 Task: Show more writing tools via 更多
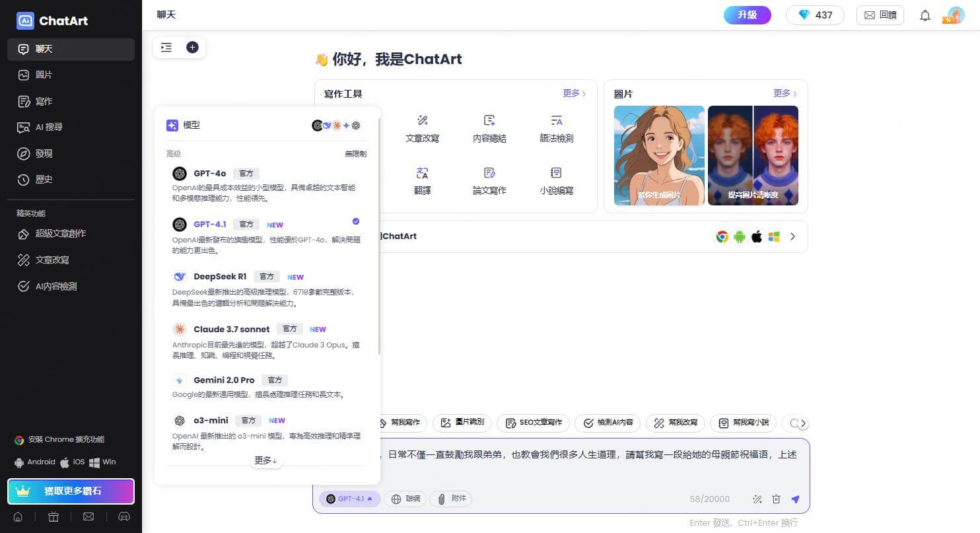574,94
